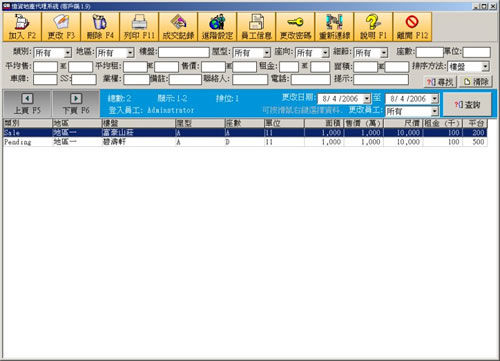This screenshot has height=361, width=500.
Task: Open the 列印 F11 print icon
Action: pyautogui.click(x=139, y=27)
